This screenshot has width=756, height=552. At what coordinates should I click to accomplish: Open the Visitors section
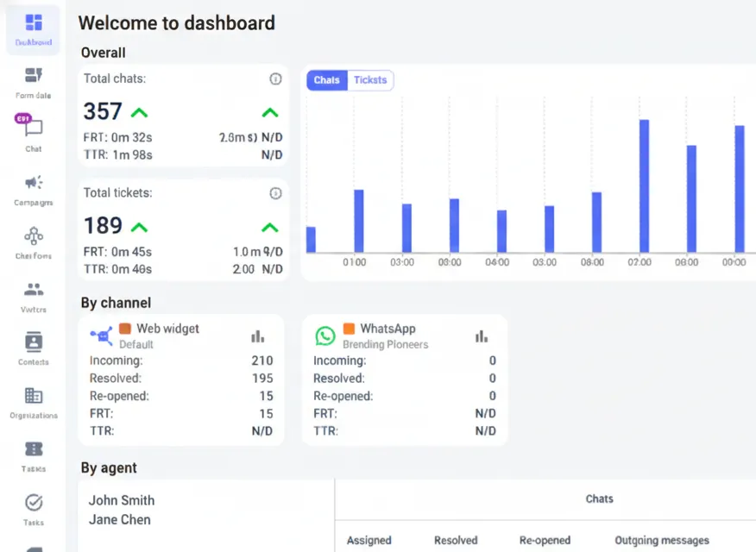tap(33, 296)
